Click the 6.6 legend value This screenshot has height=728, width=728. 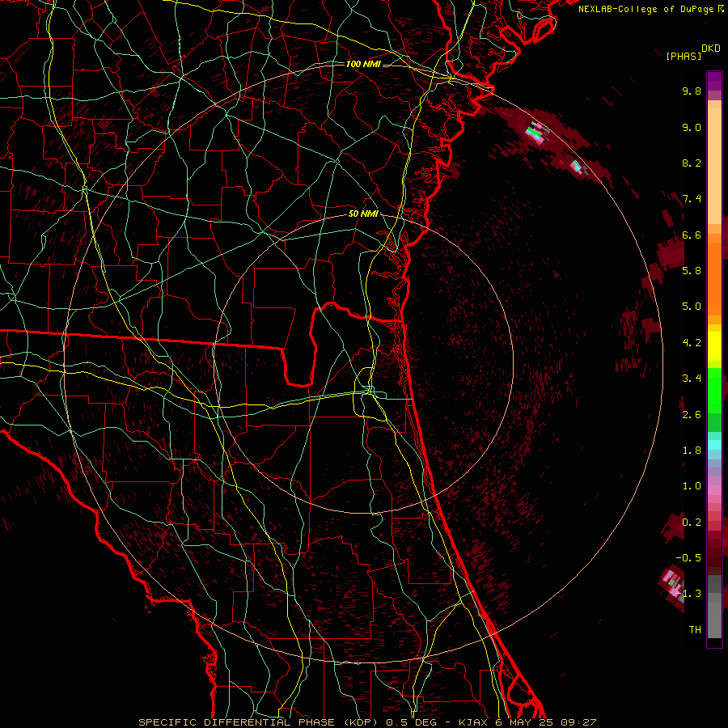point(692,235)
